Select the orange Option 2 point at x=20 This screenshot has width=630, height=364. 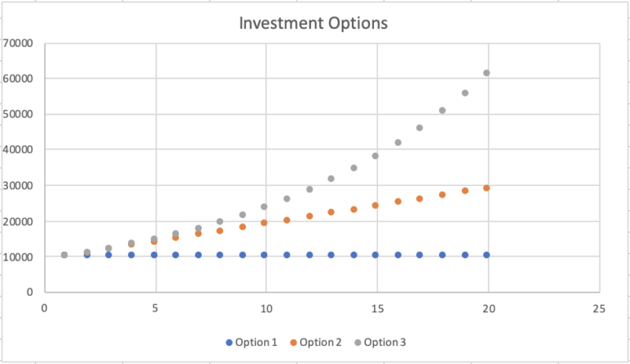point(486,188)
